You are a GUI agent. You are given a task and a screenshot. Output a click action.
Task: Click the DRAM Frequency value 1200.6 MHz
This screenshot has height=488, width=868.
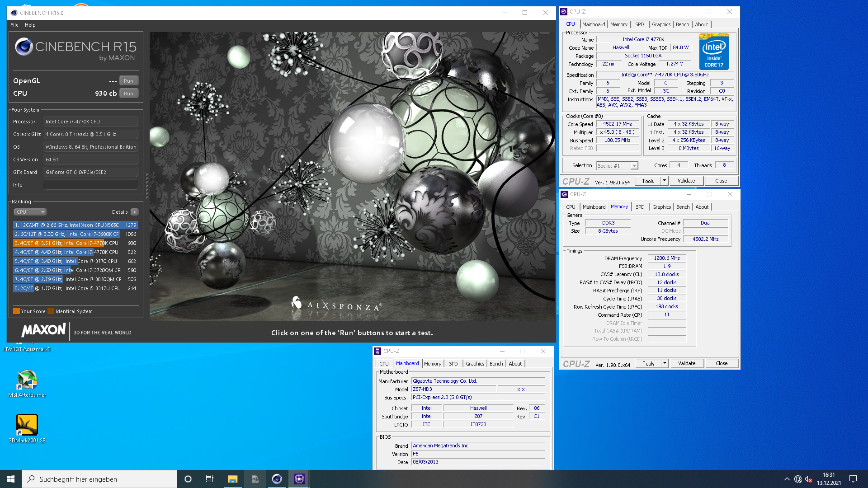667,258
